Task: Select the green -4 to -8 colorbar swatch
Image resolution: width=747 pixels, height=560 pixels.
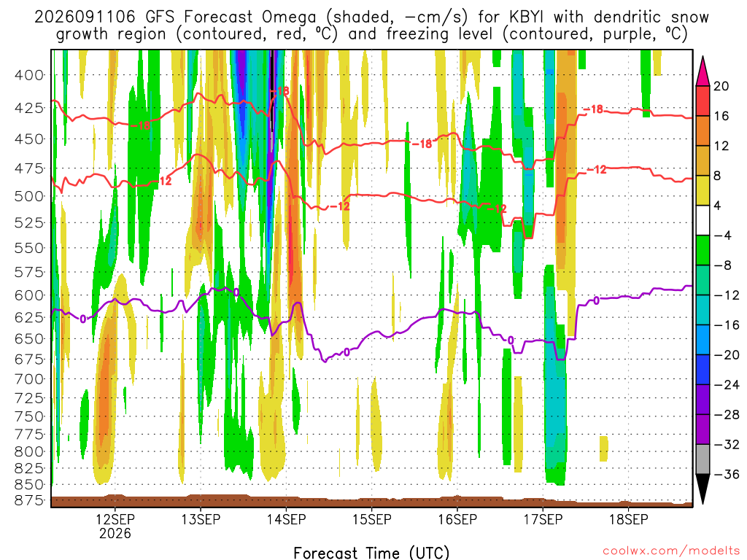Action: point(703,250)
